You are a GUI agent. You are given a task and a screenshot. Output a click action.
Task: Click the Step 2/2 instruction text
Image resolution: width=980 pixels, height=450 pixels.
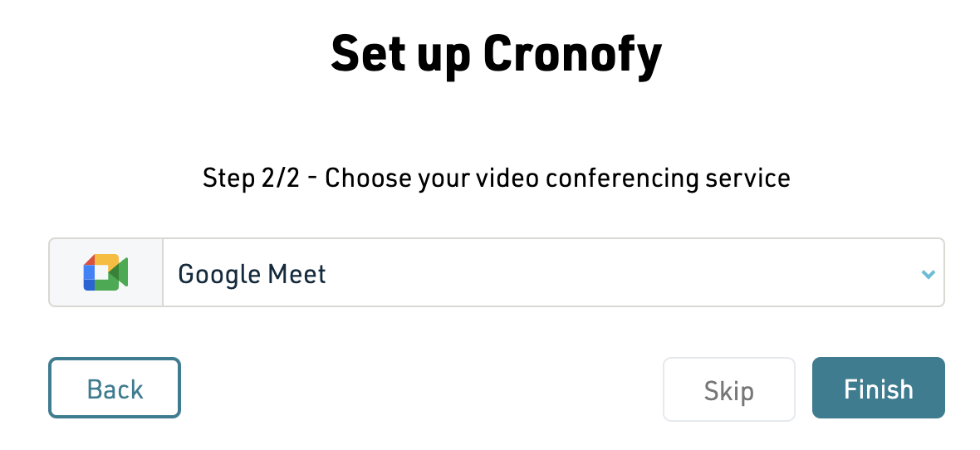pos(497,179)
